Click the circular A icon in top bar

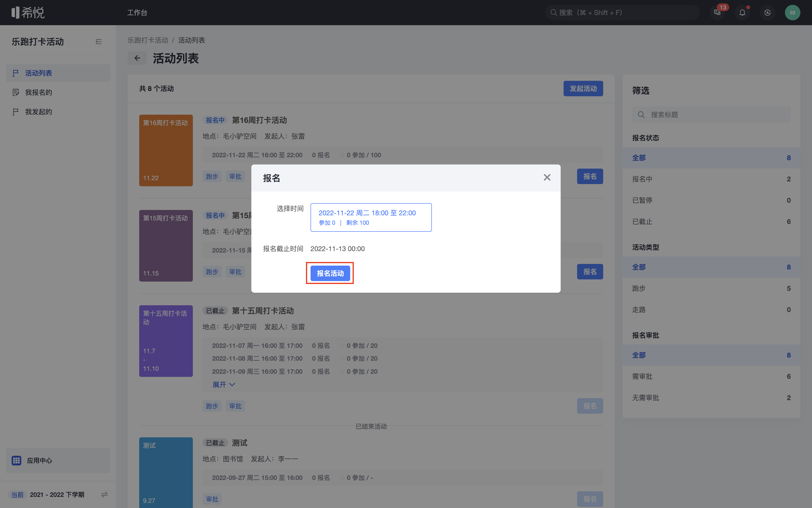767,13
